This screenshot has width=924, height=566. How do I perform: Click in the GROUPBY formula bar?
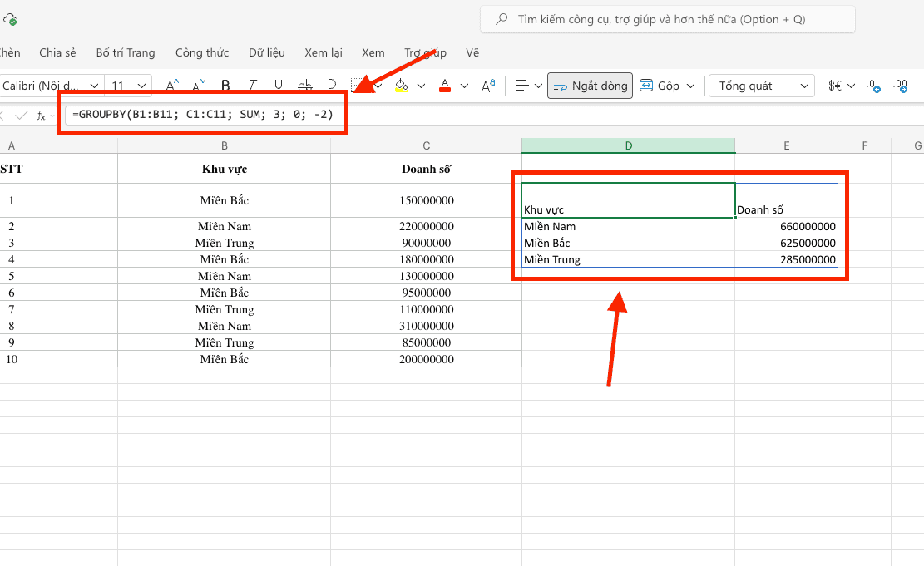click(x=203, y=114)
